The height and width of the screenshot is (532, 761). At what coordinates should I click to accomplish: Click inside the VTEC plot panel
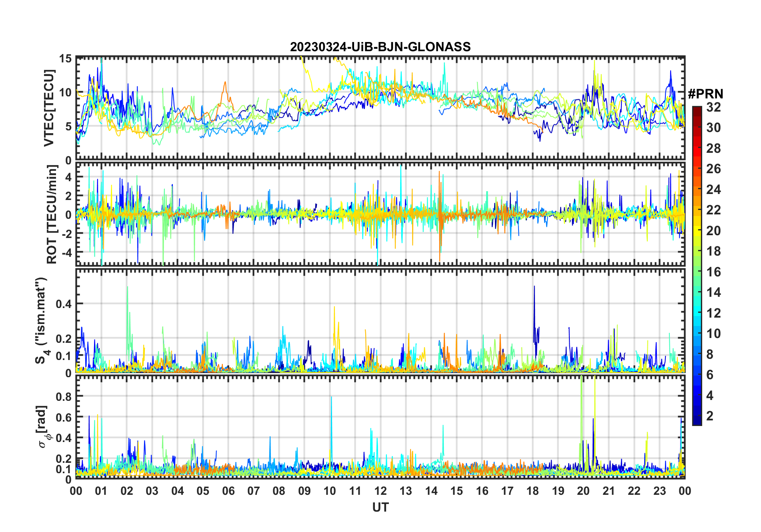pyautogui.click(x=380, y=108)
